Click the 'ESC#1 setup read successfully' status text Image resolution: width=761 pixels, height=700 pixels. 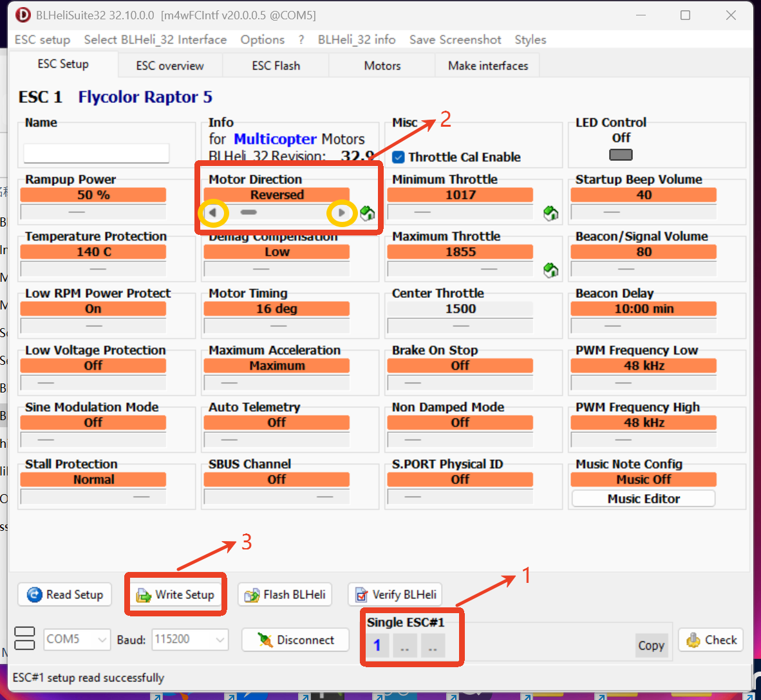[88, 677]
